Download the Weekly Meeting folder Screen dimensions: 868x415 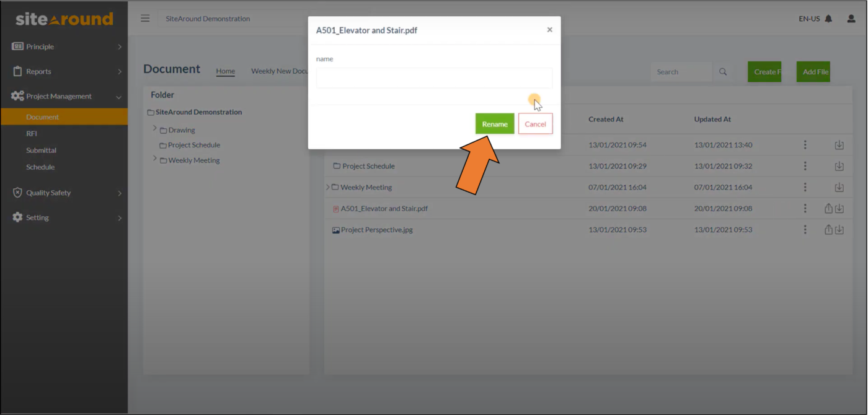click(x=839, y=187)
